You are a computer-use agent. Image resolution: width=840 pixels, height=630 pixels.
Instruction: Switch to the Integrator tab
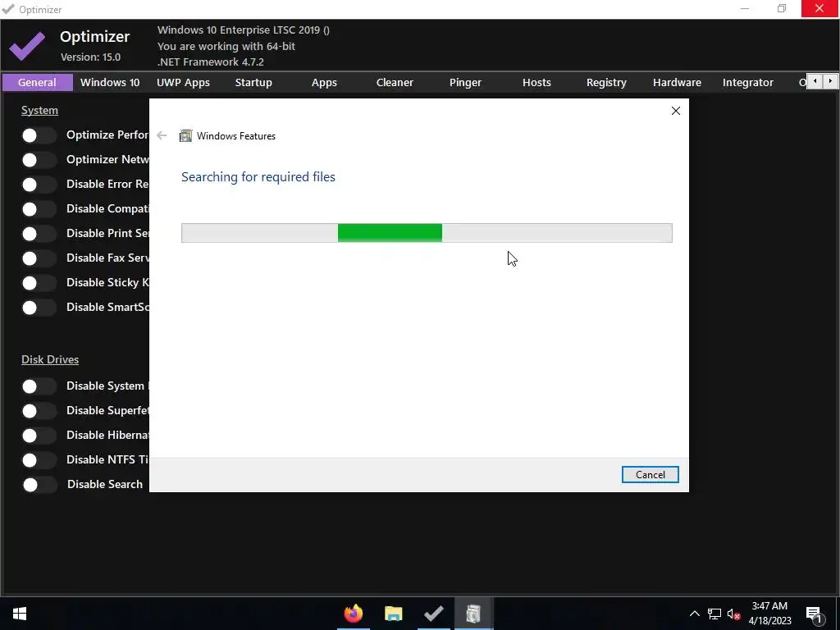point(748,83)
